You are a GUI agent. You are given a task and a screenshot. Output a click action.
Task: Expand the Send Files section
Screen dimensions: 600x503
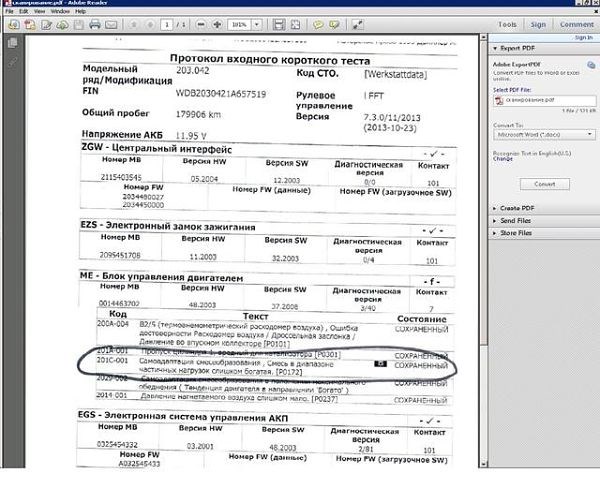coord(516,220)
